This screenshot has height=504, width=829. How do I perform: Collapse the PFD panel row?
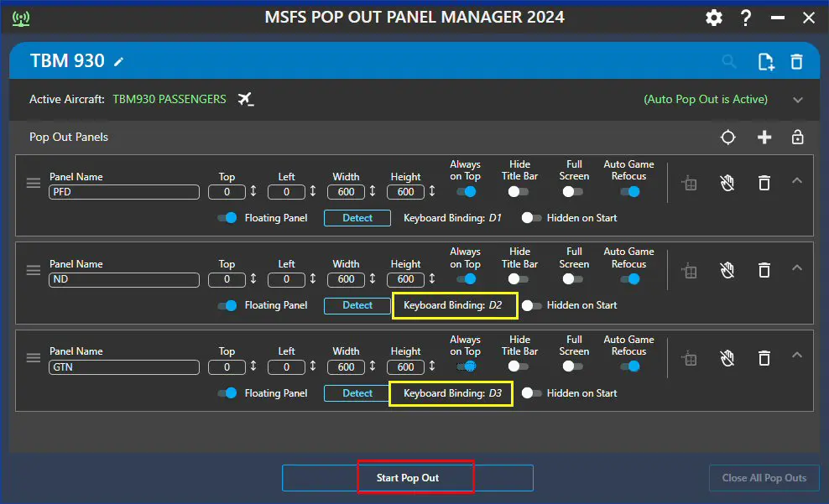pos(797,180)
